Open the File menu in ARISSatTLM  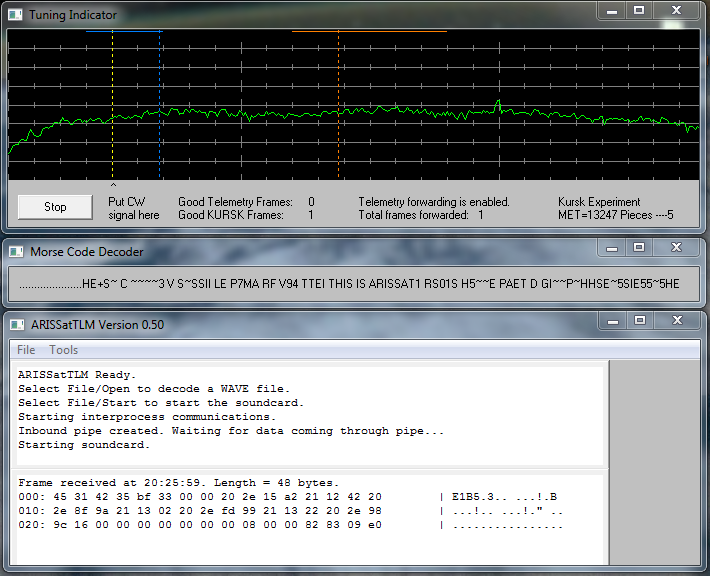click(x=26, y=350)
